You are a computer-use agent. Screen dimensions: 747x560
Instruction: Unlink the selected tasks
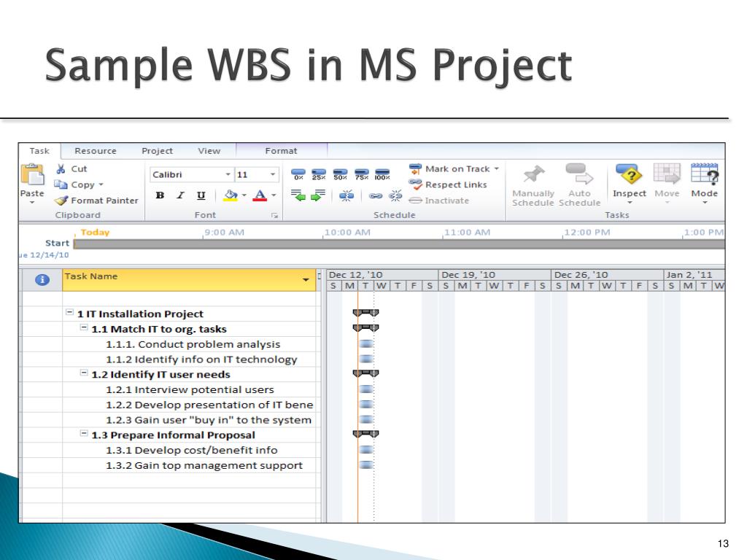click(x=395, y=195)
